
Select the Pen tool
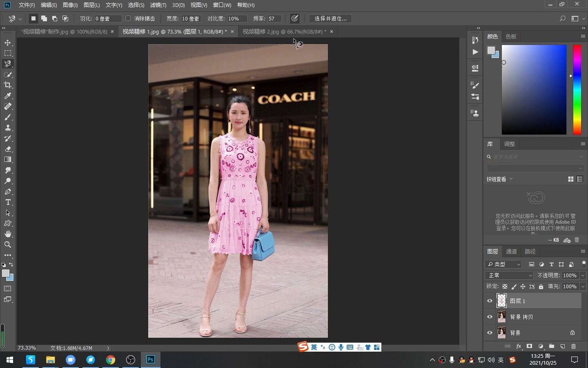(x=8, y=191)
